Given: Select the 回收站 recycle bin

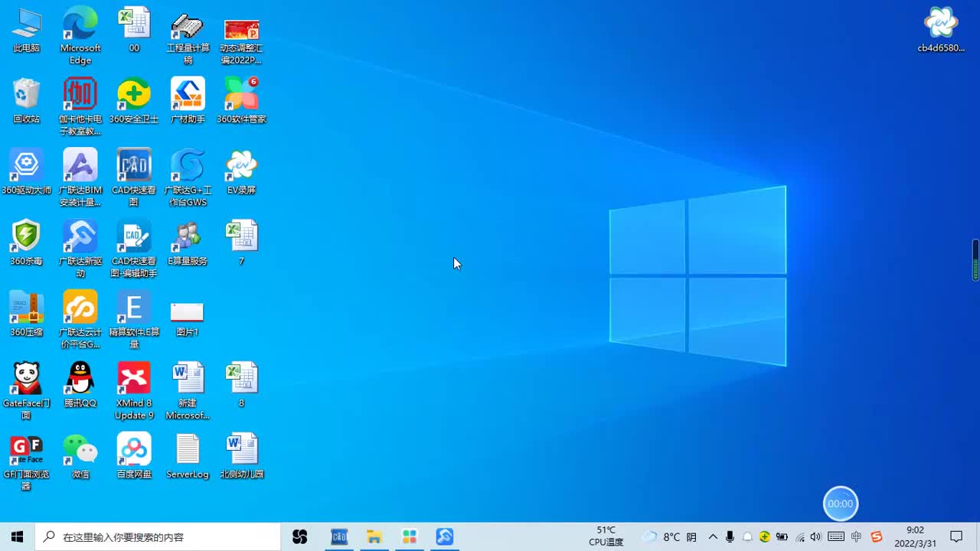Looking at the screenshot, I should click(x=27, y=101).
